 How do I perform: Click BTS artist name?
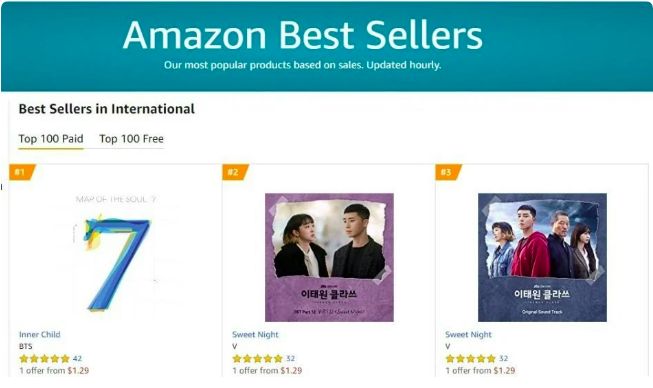tap(25, 346)
